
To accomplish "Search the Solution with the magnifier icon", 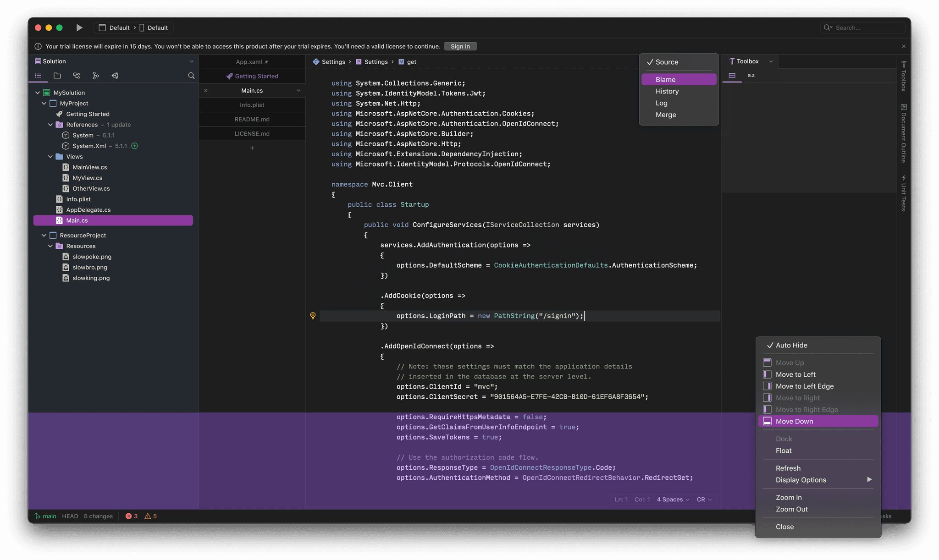I will tap(191, 76).
